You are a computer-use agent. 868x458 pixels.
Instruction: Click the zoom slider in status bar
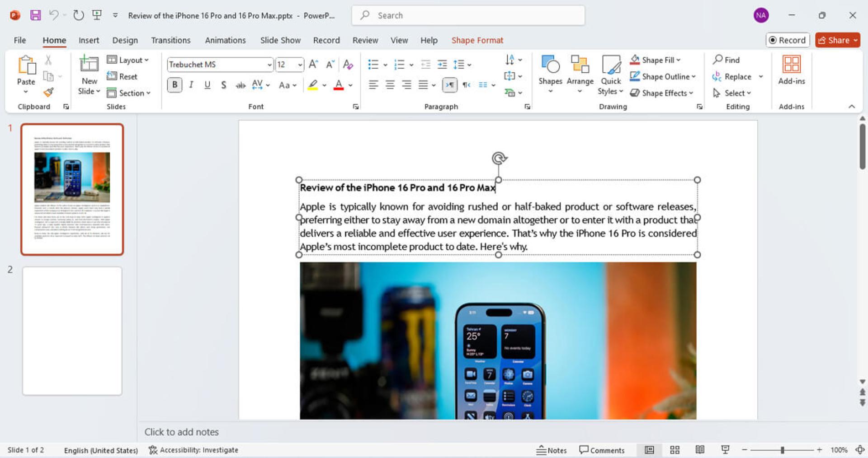(x=782, y=450)
